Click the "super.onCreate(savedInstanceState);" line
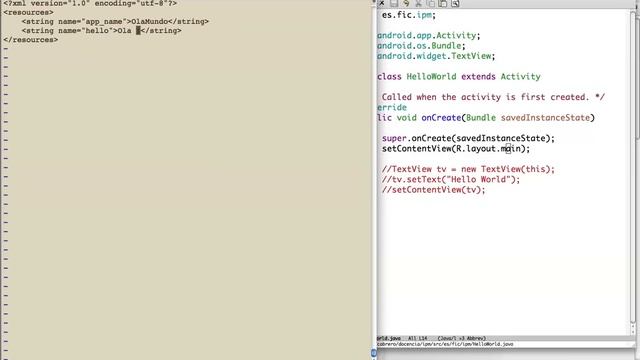Screen dimensions: 640x360 pyautogui.click(x=468, y=138)
